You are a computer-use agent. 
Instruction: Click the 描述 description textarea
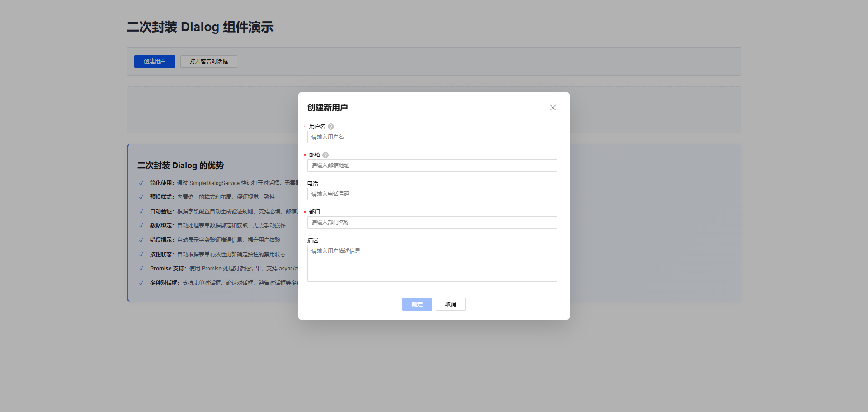point(432,263)
